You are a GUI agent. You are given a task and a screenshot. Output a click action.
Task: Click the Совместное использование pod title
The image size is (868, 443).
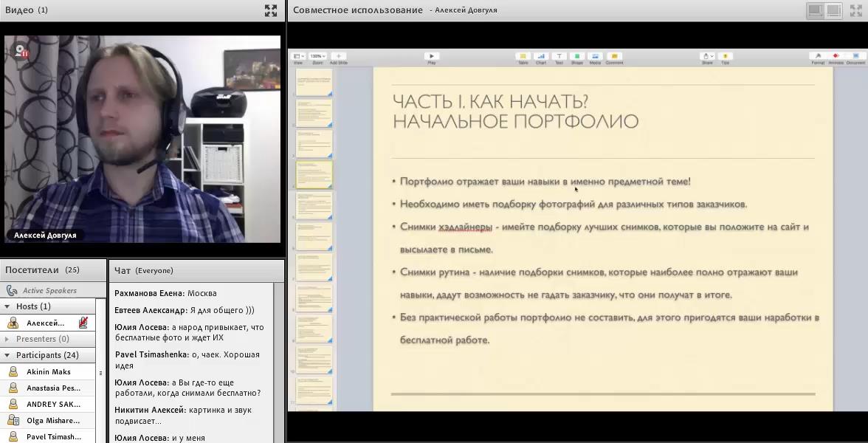tap(357, 10)
